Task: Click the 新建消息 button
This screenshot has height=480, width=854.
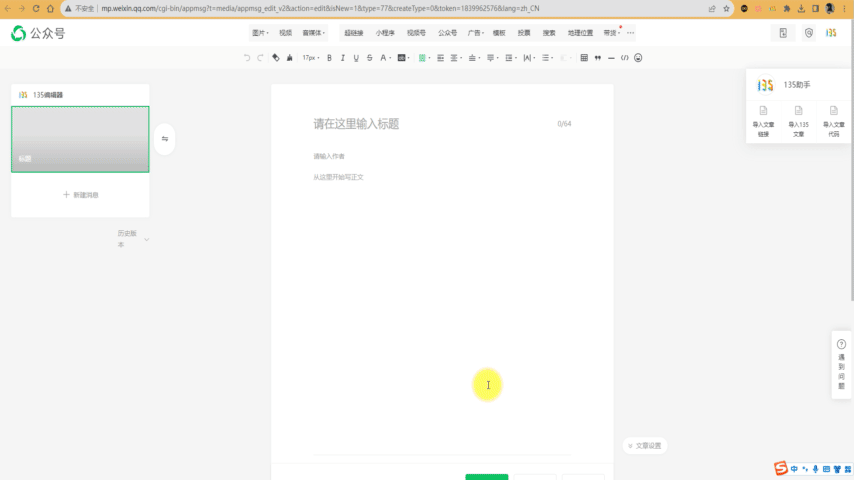Action: 80,195
